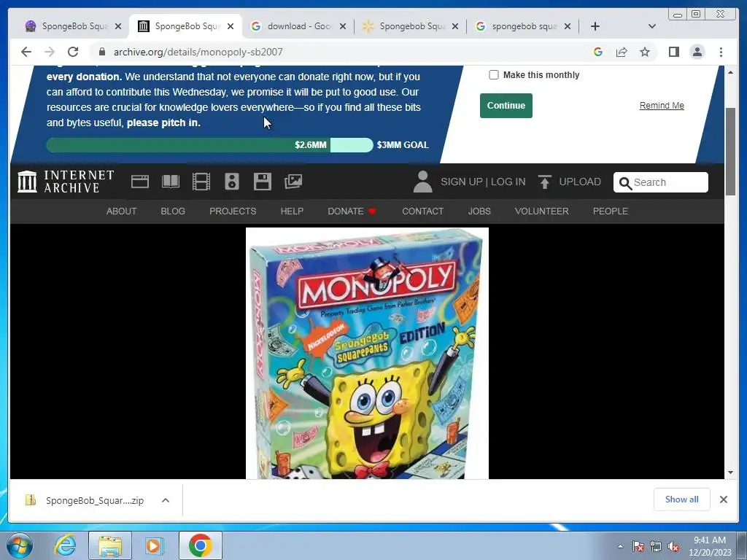Open Internet Explorer from the taskbar
Screen dimensions: 747x560
(x=65, y=545)
